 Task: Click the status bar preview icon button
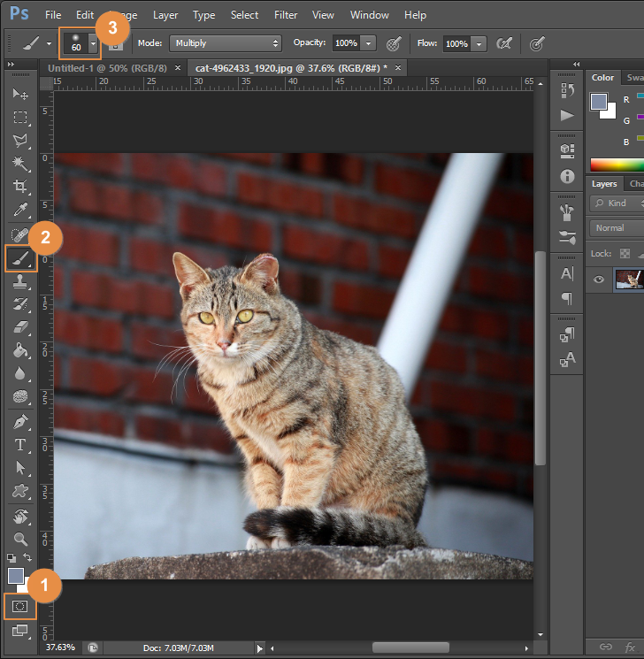[93, 648]
